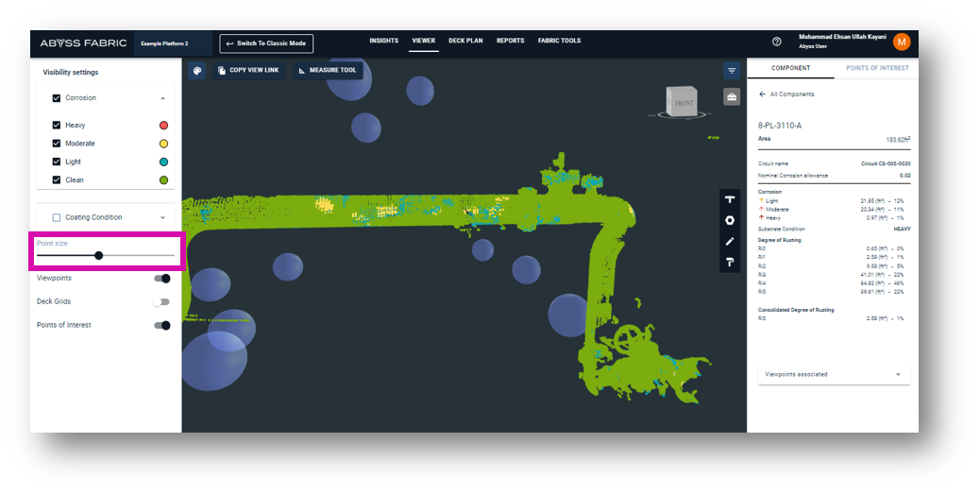Click Switch To Classic Mode button
The height and width of the screenshot is (494, 980).
266,43
